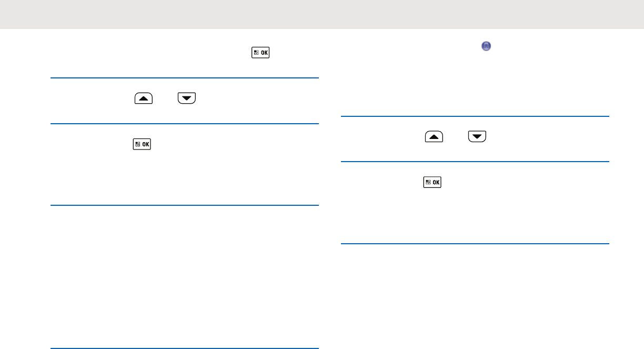Screen dimensions: 644x349
Task: Click the OK menu key icon at top of left column
Action: [260, 53]
